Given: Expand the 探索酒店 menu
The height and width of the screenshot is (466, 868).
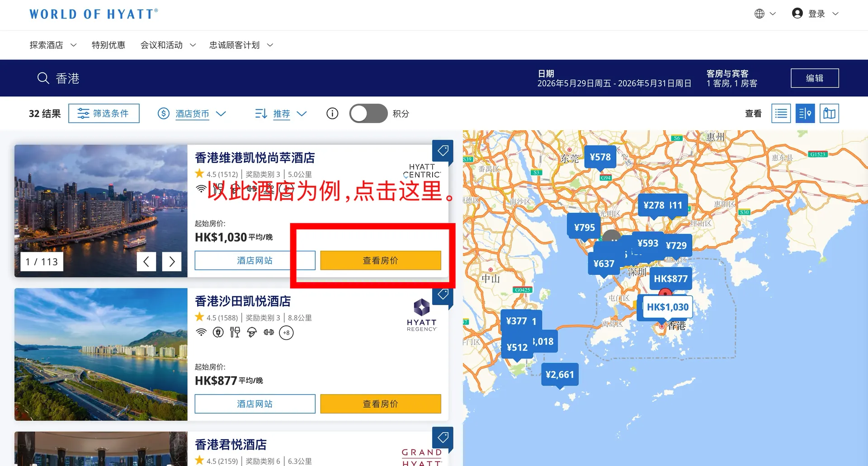Looking at the screenshot, I should click(53, 45).
